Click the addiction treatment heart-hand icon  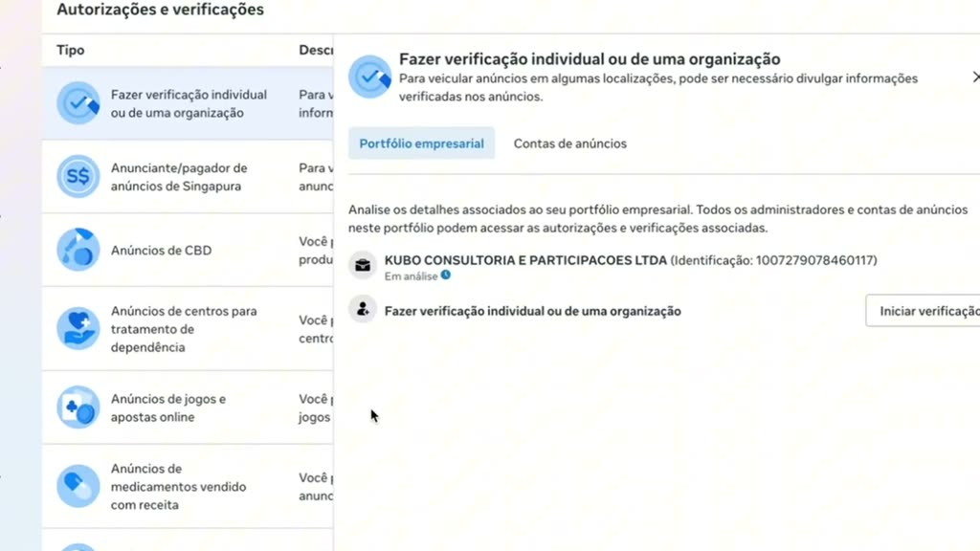point(78,328)
